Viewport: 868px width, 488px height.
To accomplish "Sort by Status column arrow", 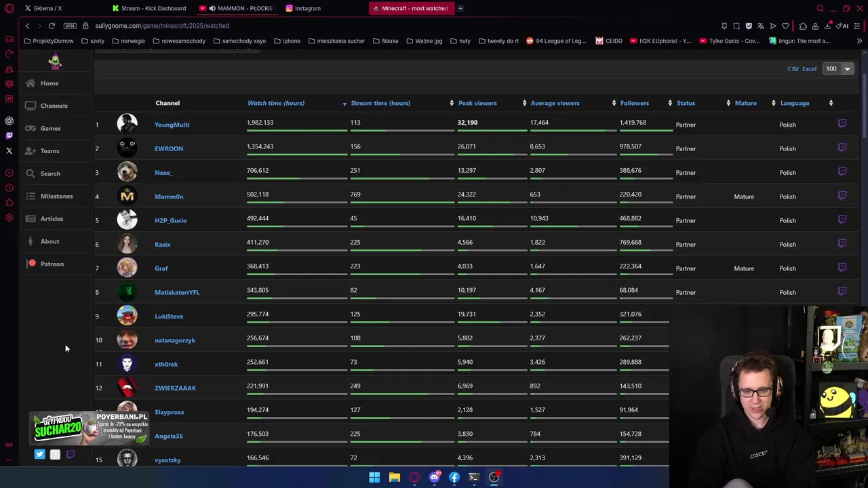I will coord(728,103).
